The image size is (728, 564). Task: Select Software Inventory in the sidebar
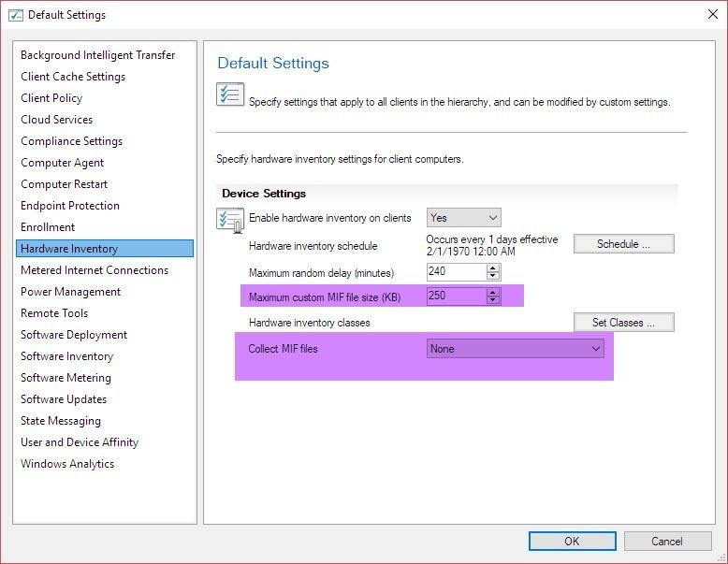click(x=67, y=356)
